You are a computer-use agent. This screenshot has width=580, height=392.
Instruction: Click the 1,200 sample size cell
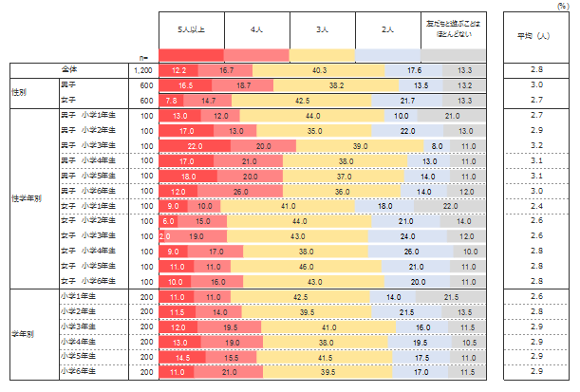143,70
